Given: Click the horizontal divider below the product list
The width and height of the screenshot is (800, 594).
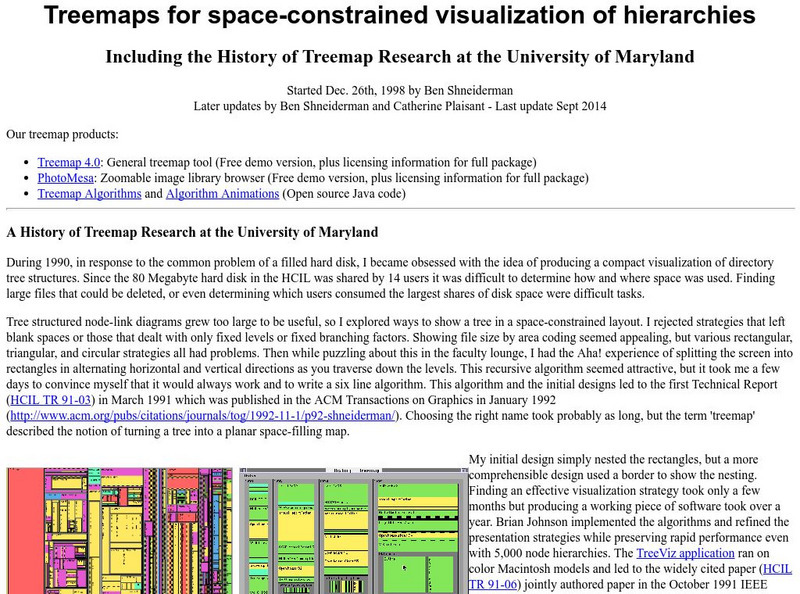Looking at the screenshot, I should point(400,209).
